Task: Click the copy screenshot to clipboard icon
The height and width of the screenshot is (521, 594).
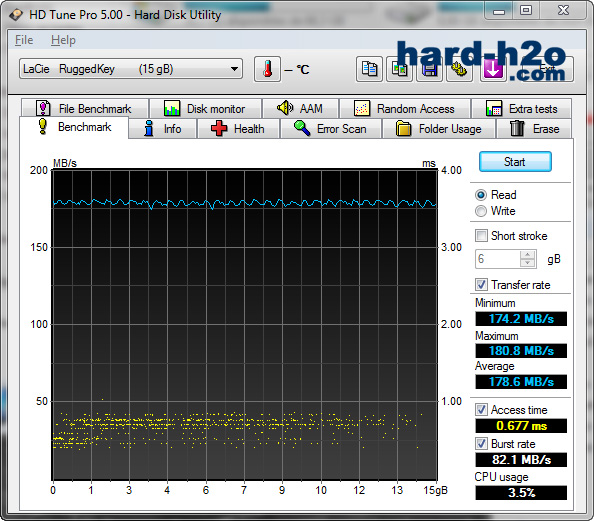Action: click(399, 69)
